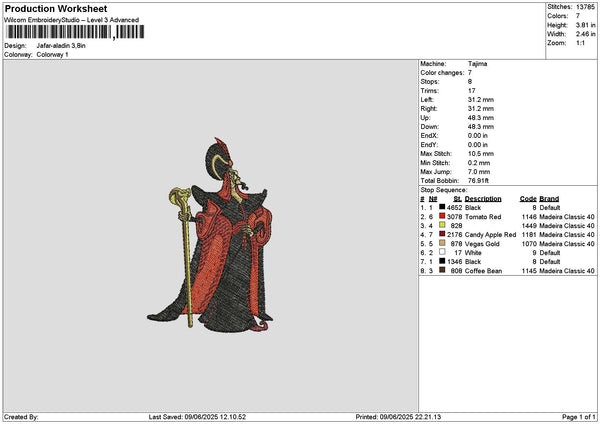Click the 'Stops:' label
The height and width of the screenshot is (424, 600).
pyautogui.click(x=429, y=82)
